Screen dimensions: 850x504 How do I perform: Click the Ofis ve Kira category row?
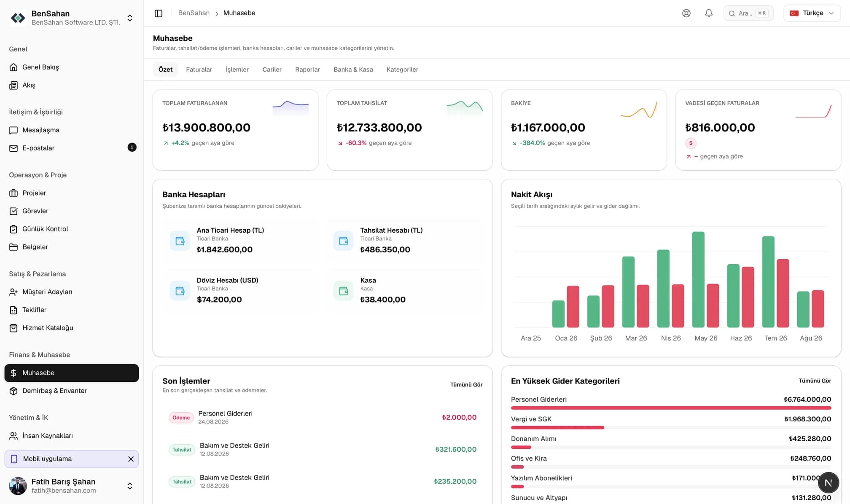click(671, 461)
